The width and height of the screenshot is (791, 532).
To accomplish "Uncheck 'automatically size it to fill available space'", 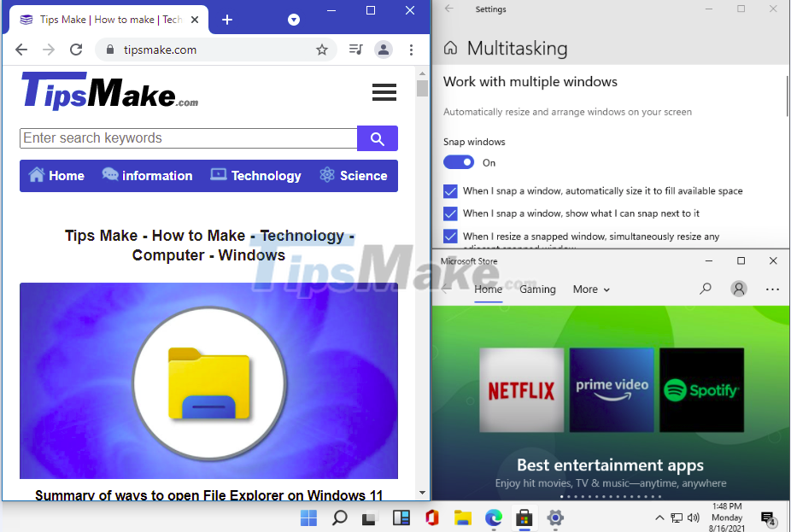I will point(450,191).
